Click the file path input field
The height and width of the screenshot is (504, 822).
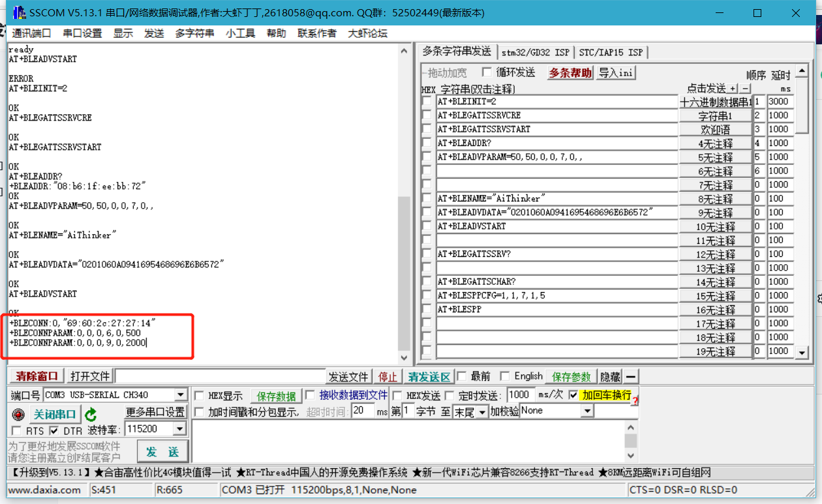[x=220, y=376]
